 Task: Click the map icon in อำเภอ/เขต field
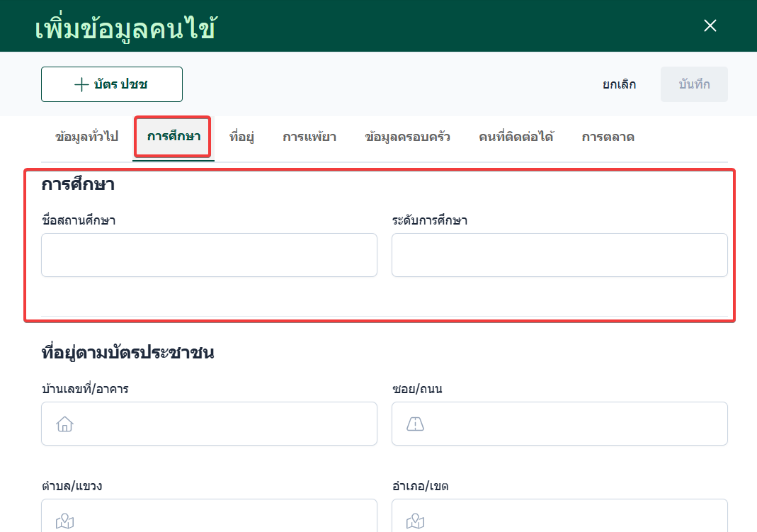point(415,522)
